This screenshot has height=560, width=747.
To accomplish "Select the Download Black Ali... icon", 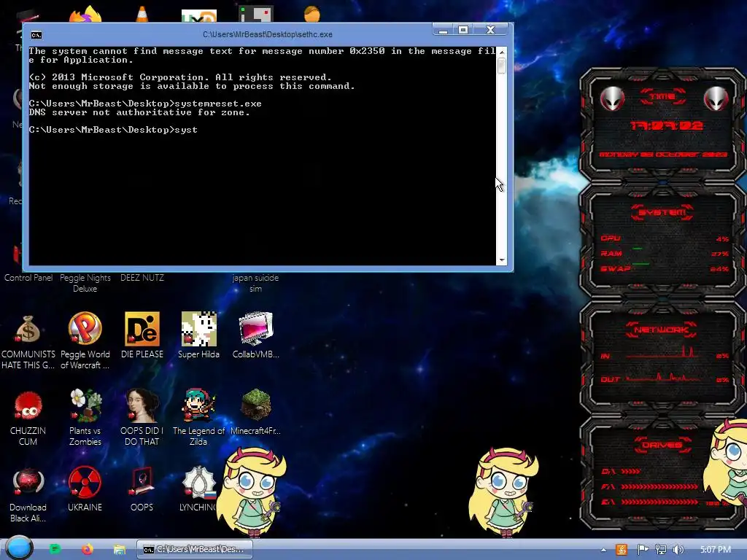I will 28,483.
